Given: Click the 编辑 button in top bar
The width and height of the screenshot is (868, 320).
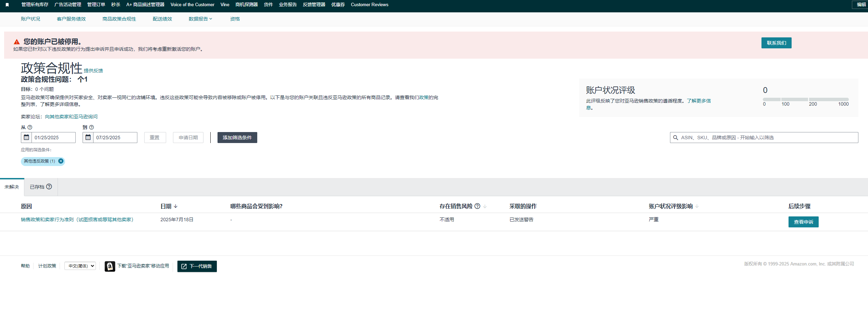Looking at the screenshot, I should [861, 5].
